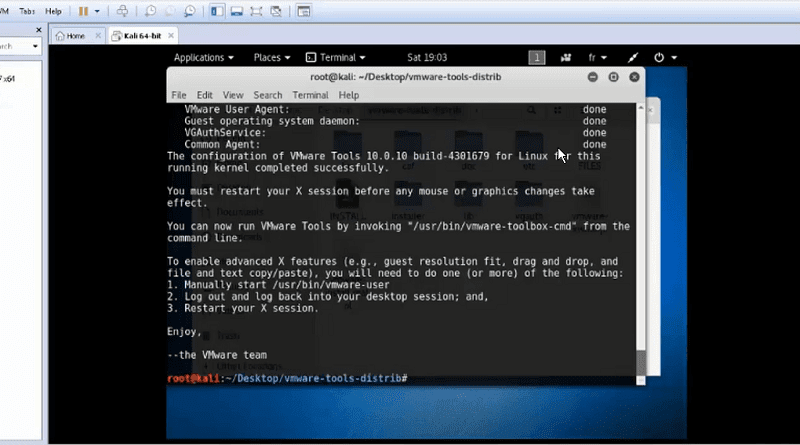Toggle the thumbnail bar view icon
This screenshot has height=445, width=800.
(x=237, y=11)
